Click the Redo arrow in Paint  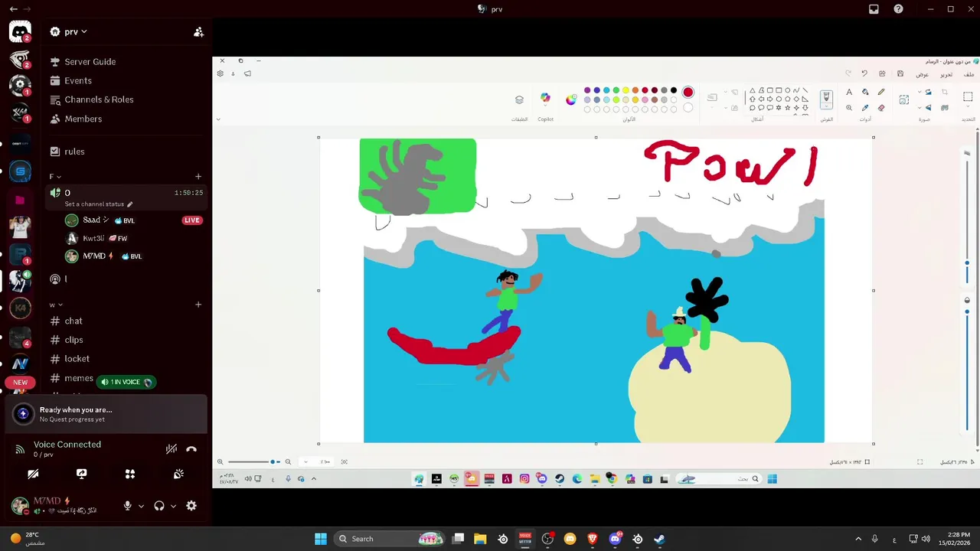[x=848, y=73]
